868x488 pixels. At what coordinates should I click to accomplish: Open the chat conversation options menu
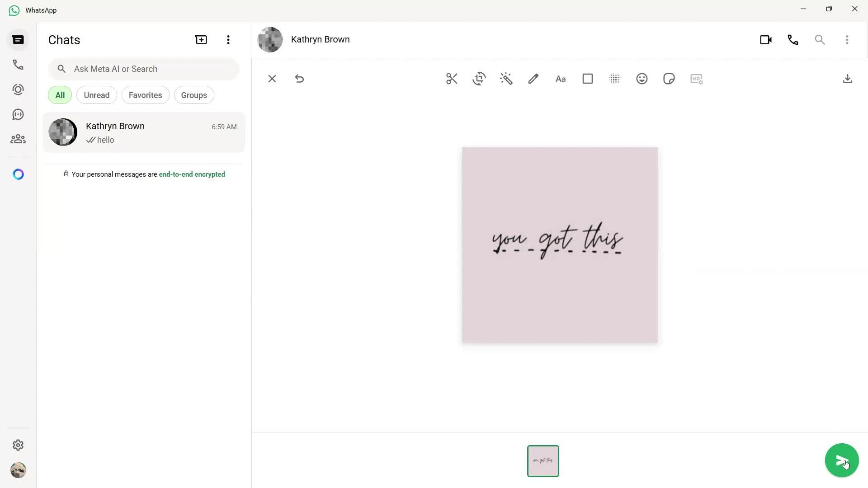click(x=848, y=39)
